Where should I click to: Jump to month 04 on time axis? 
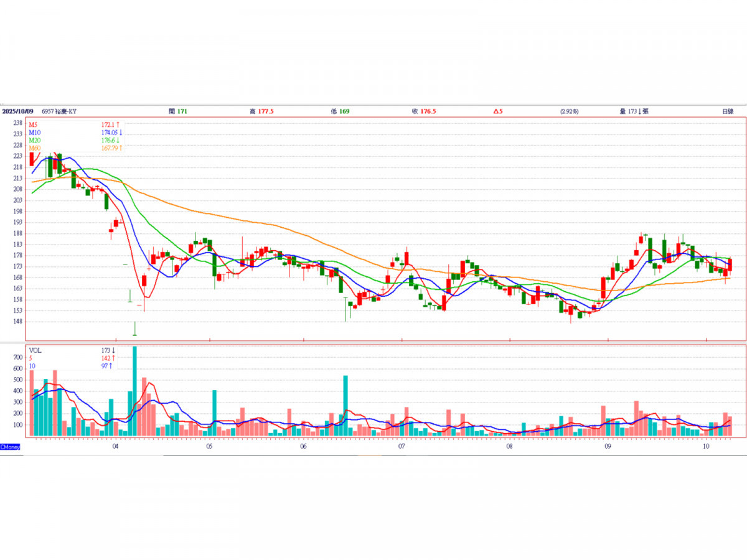[x=115, y=446]
